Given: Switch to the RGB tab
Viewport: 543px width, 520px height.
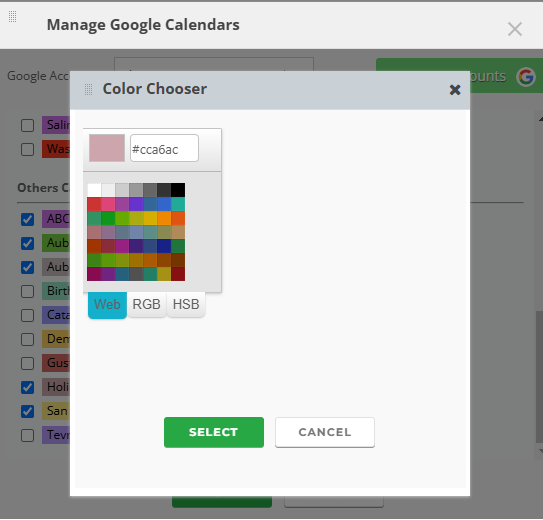Looking at the screenshot, I should pos(146,304).
